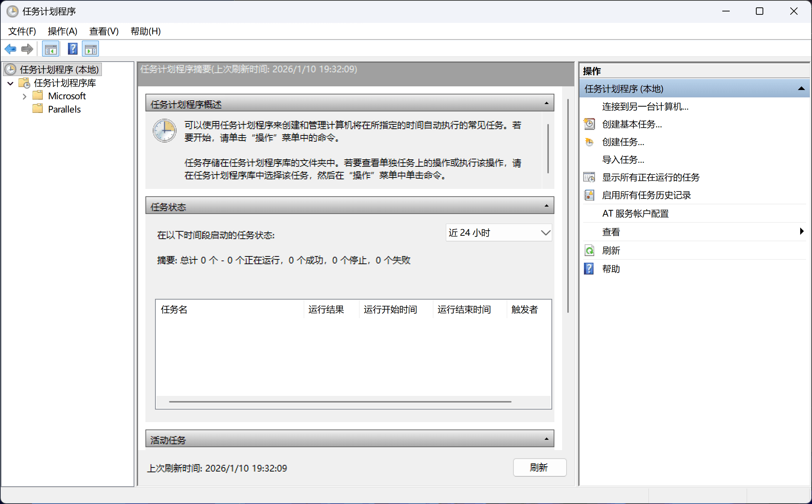The image size is (812, 504).
Task: Click the 启用所有任务历史记录 icon
Action: click(589, 195)
